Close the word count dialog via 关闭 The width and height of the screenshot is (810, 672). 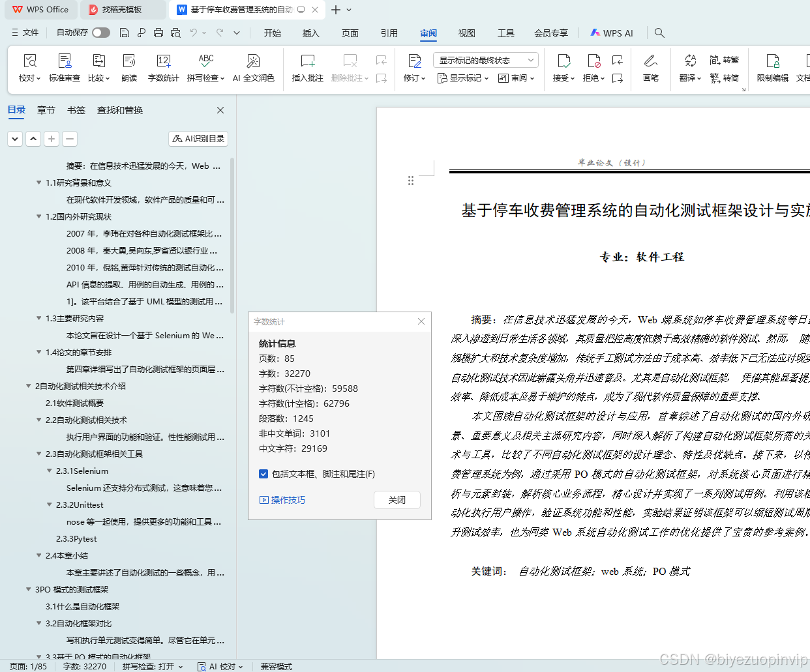[x=397, y=500]
